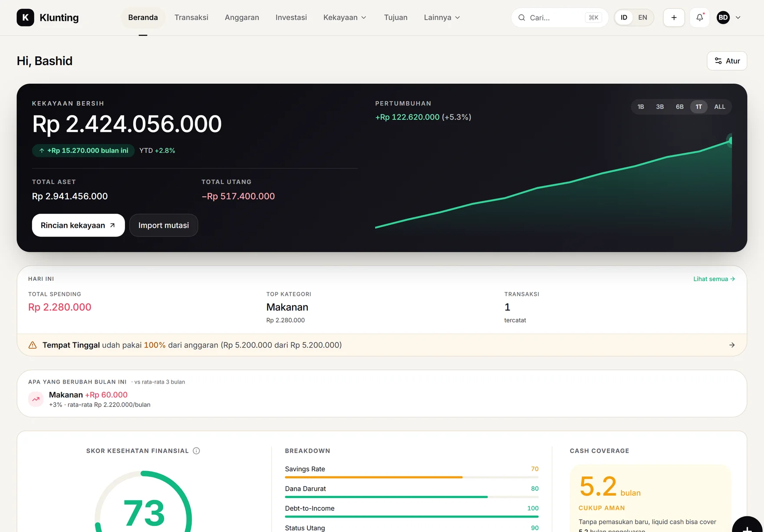Image resolution: width=764 pixels, height=532 pixels.
Task: Click the Makanan +Rp 60.000 change text
Action: pyautogui.click(x=88, y=395)
